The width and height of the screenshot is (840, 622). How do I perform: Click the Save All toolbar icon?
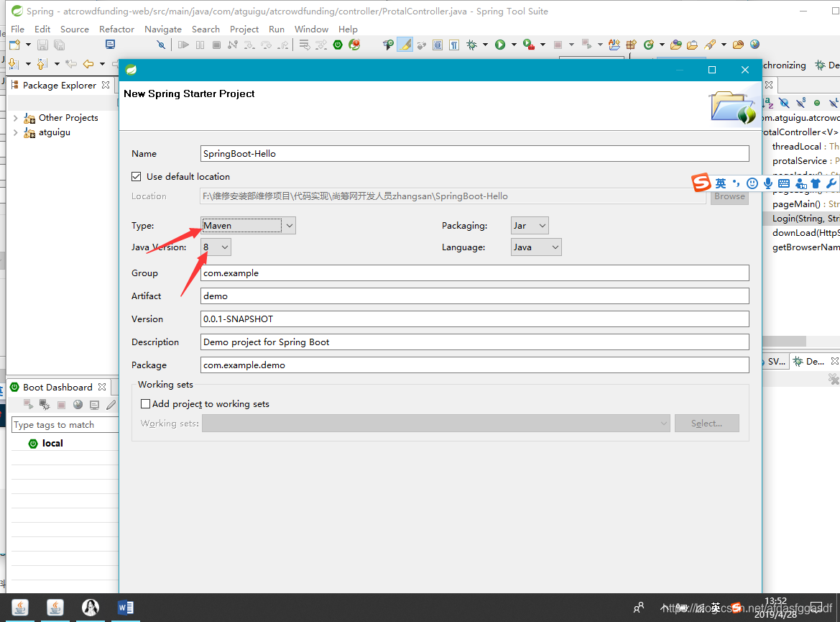coord(59,45)
